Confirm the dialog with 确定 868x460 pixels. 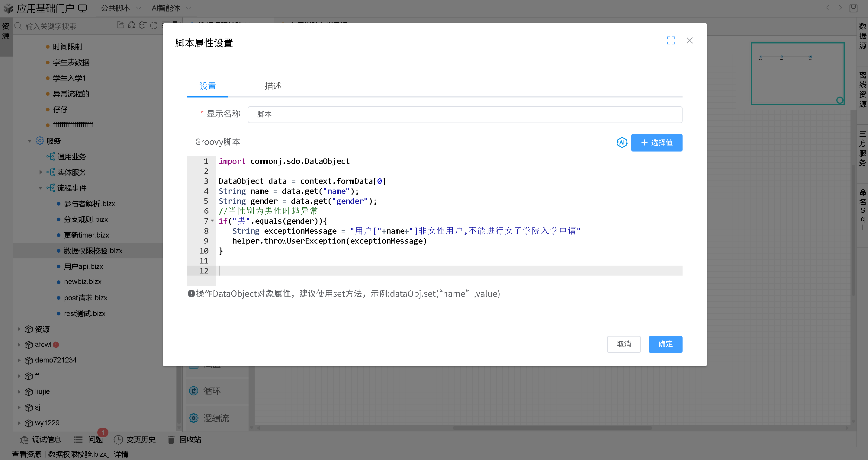(665, 344)
